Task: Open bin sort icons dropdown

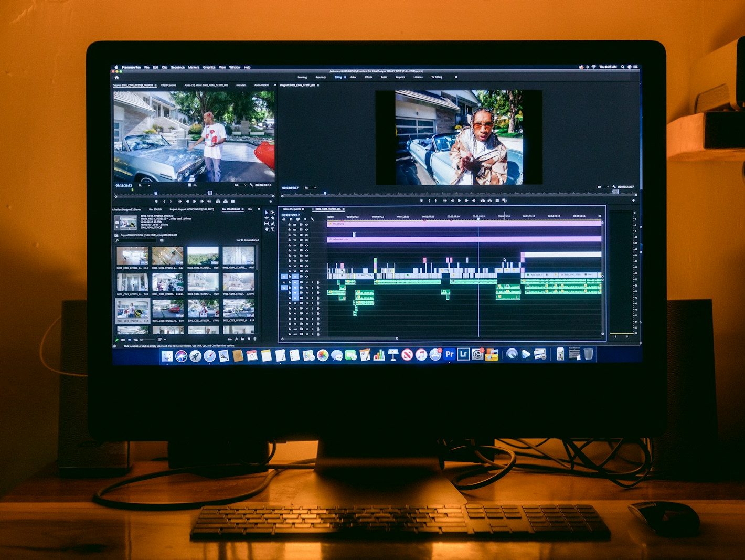Action: [x=162, y=340]
